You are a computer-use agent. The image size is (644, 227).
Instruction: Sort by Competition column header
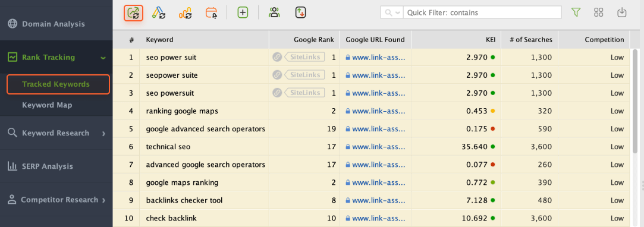(594, 40)
